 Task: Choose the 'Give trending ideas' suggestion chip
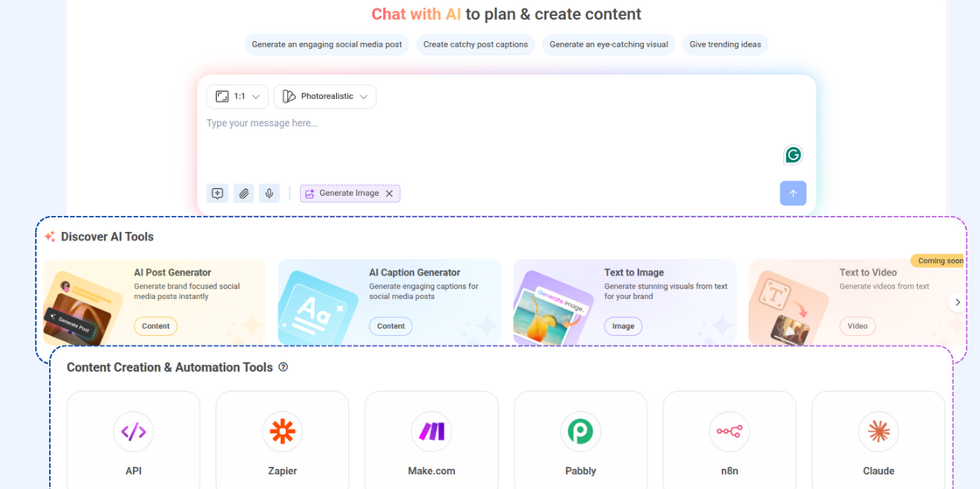coord(724,45)
